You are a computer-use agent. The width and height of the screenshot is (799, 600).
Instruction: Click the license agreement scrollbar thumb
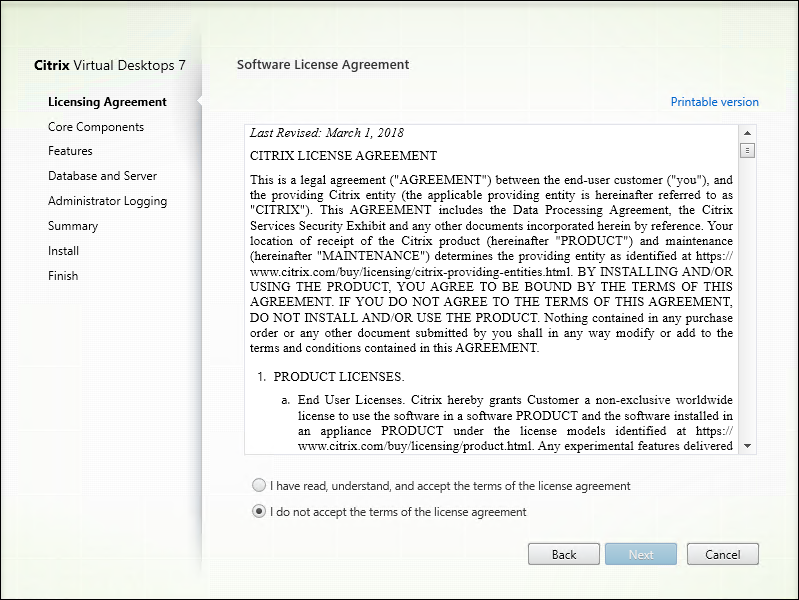[747, 151]
